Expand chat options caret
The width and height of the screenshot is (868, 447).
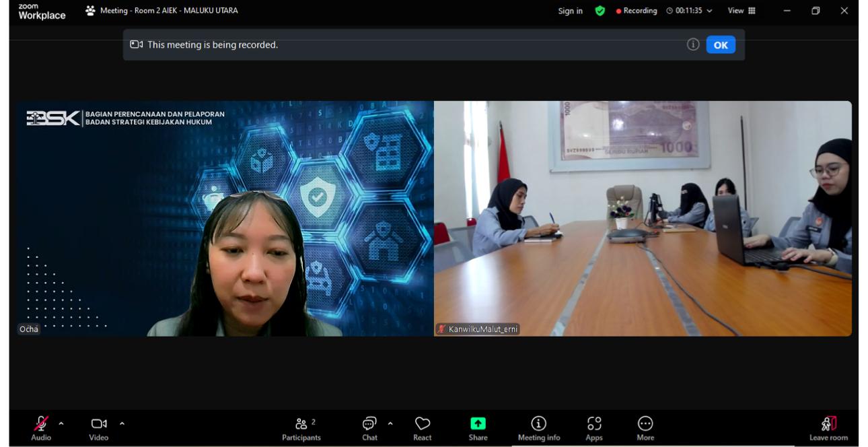pyautogui.click(x=390, y=423)
